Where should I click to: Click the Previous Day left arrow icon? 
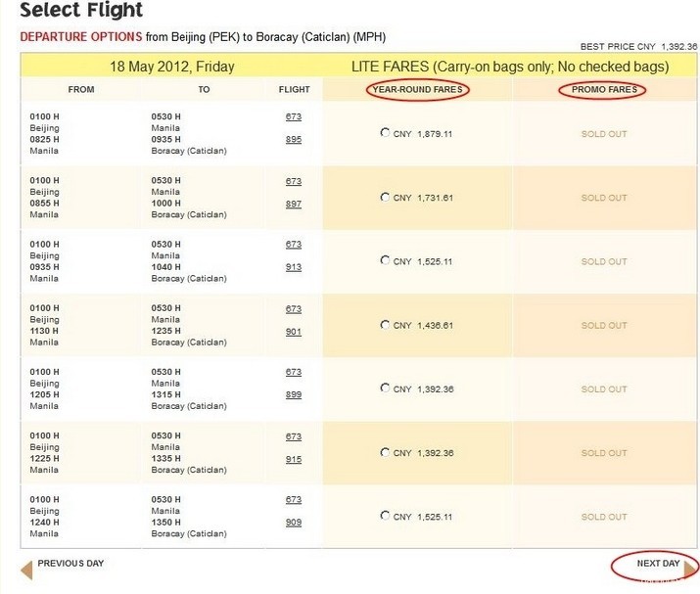pos(26,571)
